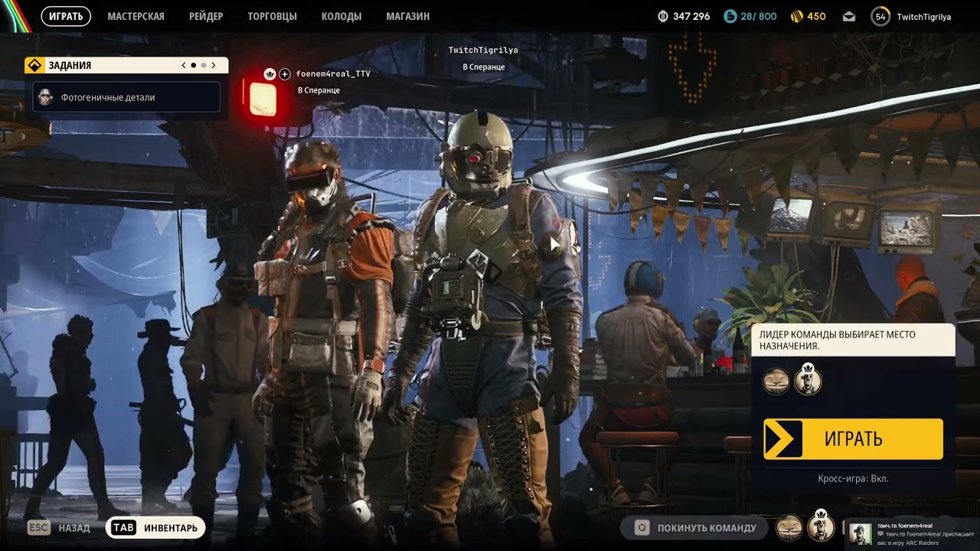The height and width of the screenshot is (551, 980).
Task: Go to previous quest with left chevron
Action: click(184, 65)
